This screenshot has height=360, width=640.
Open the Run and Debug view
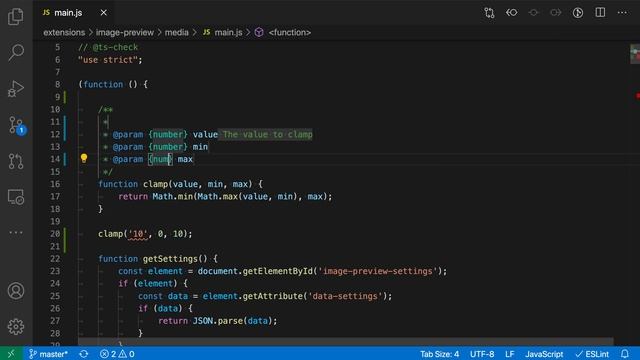pyautogui.click(x=16, y=89)
